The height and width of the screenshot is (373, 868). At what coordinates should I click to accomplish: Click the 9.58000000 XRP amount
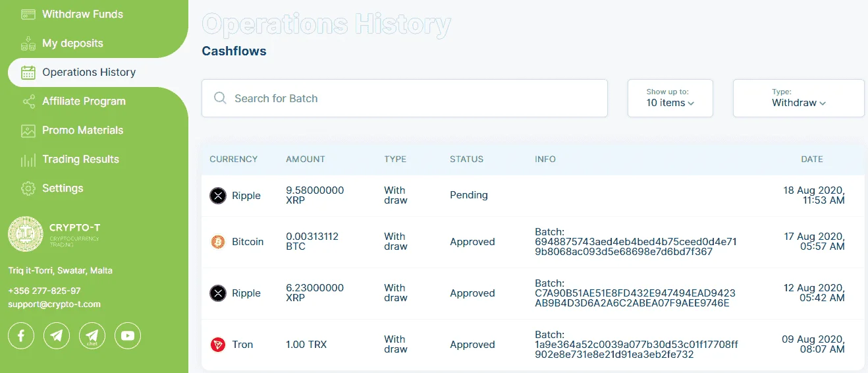(315, 195)
